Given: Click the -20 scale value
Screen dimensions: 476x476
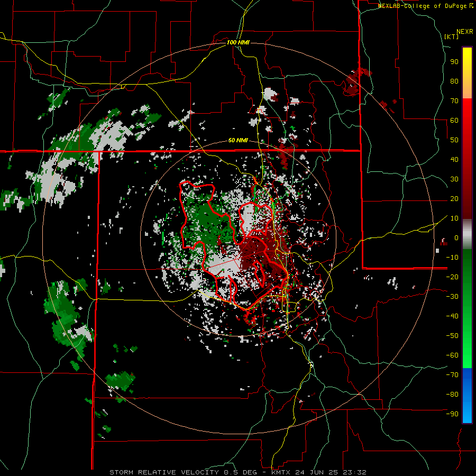Looking at the screenshot, I should [x=452, y=277].
